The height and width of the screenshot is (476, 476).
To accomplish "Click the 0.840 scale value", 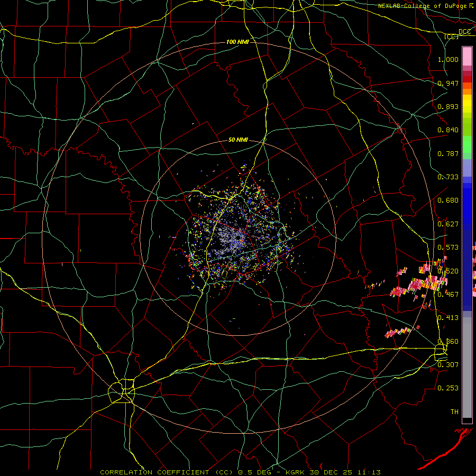I will point(448,130).
